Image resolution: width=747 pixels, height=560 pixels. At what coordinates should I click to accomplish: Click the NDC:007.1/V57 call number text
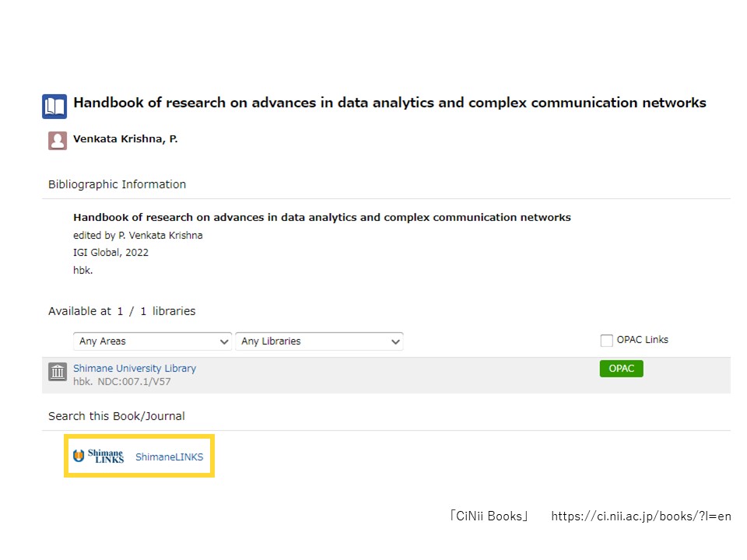[x=134, y=382]
